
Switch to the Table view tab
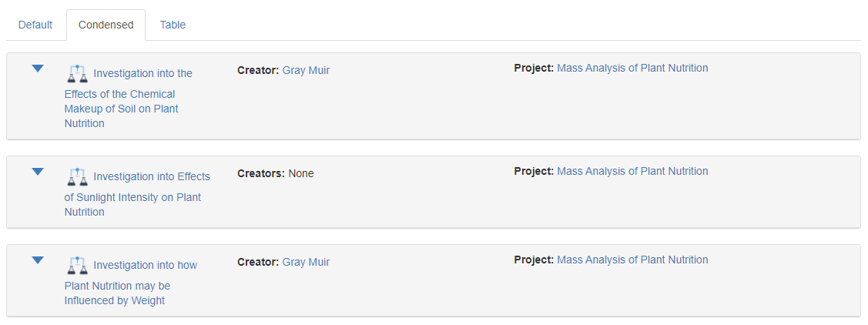tap(173, 25)
